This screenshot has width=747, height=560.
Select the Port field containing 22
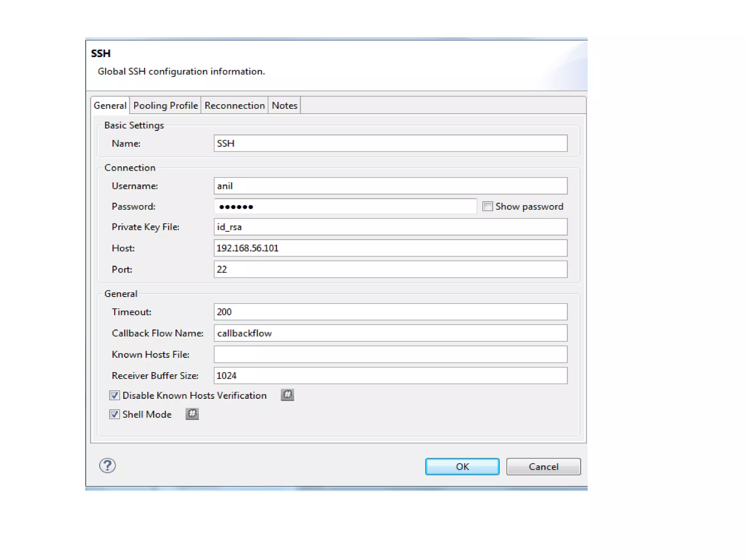click(390, 269)
